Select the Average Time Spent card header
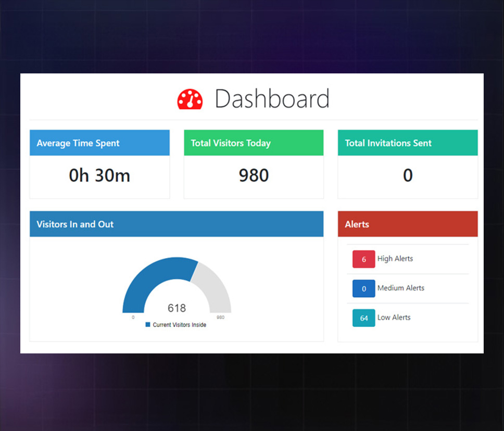 pyautogui.click(x=99, y=143)
